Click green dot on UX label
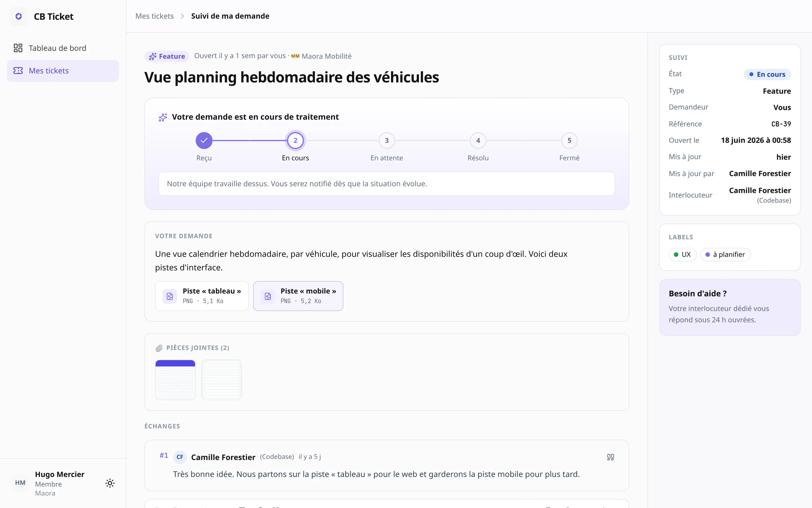 (676, 255)
